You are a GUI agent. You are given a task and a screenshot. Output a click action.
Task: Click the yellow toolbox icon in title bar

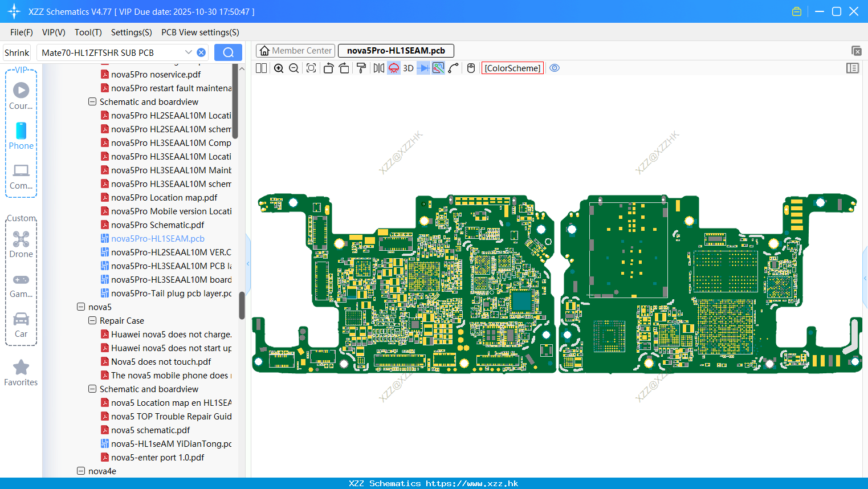(x=797, y=11)
